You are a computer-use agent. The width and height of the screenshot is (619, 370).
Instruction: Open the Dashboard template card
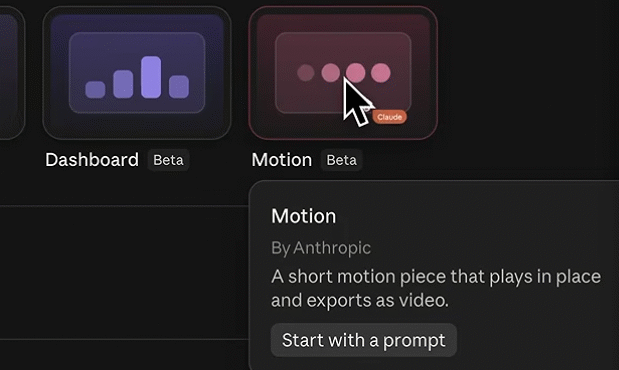point(137,73)
